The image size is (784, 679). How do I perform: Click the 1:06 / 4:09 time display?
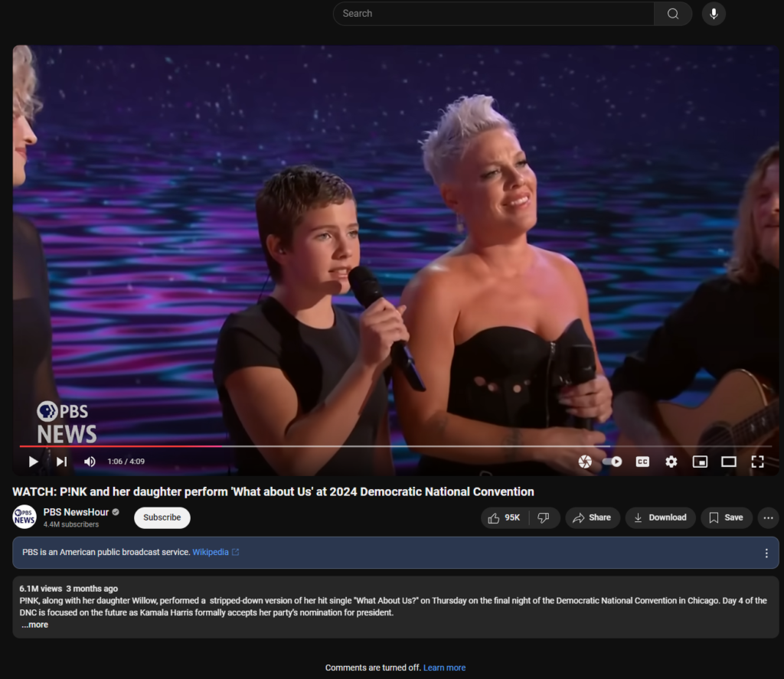click(x=126, y=462)
